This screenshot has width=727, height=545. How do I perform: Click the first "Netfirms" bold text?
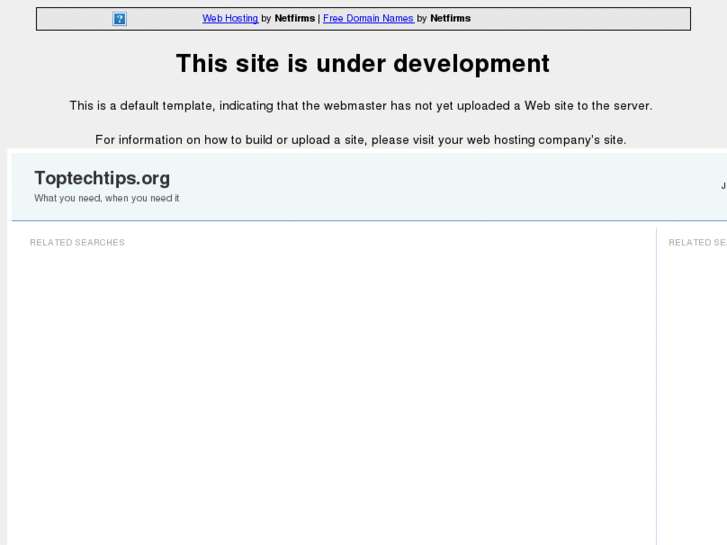tap(294, 19)
